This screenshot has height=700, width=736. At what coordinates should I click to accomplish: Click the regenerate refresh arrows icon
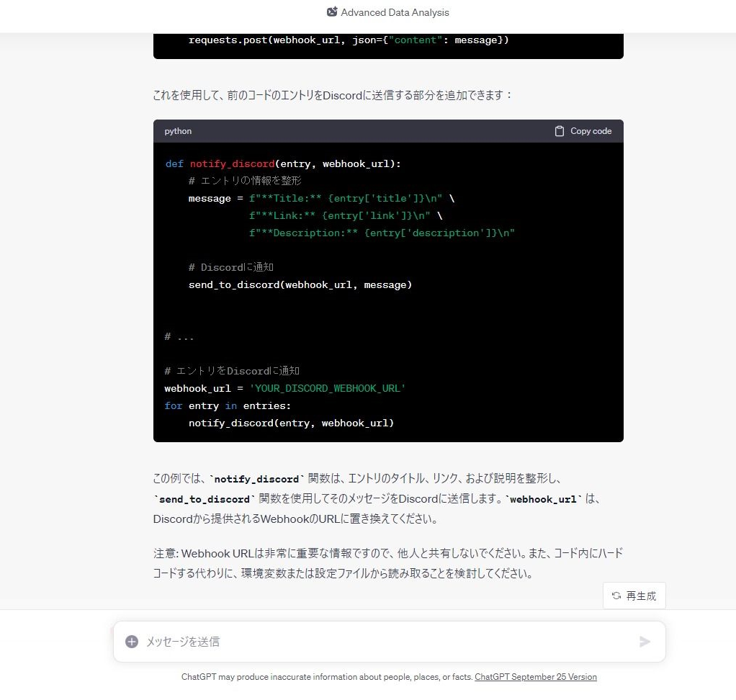(616, 596)
